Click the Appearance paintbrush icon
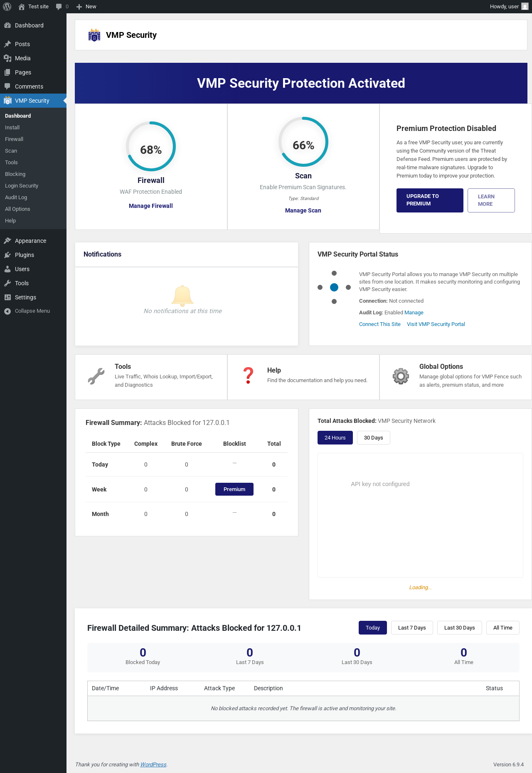The image size is (532, 773). (x=7, y=241)
